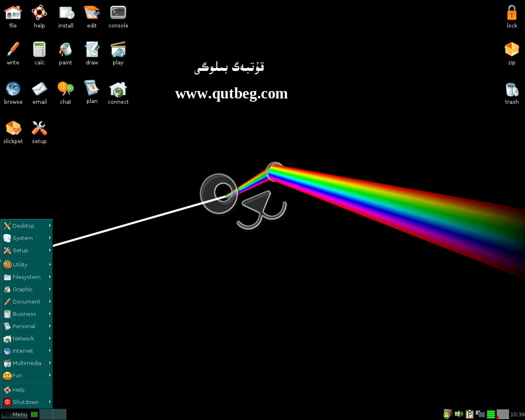525x420 pixels.
Task: Switch to the first virtual desktop pager
Action: pyautogui.click(x=46, y=414)
